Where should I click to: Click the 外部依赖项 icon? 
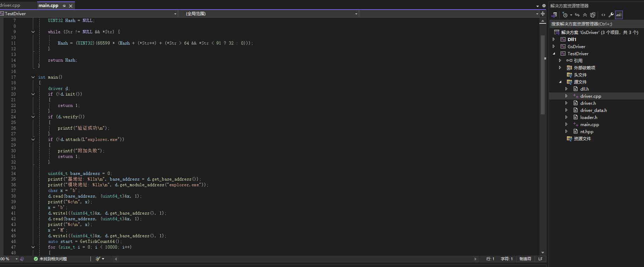(569, 68)
